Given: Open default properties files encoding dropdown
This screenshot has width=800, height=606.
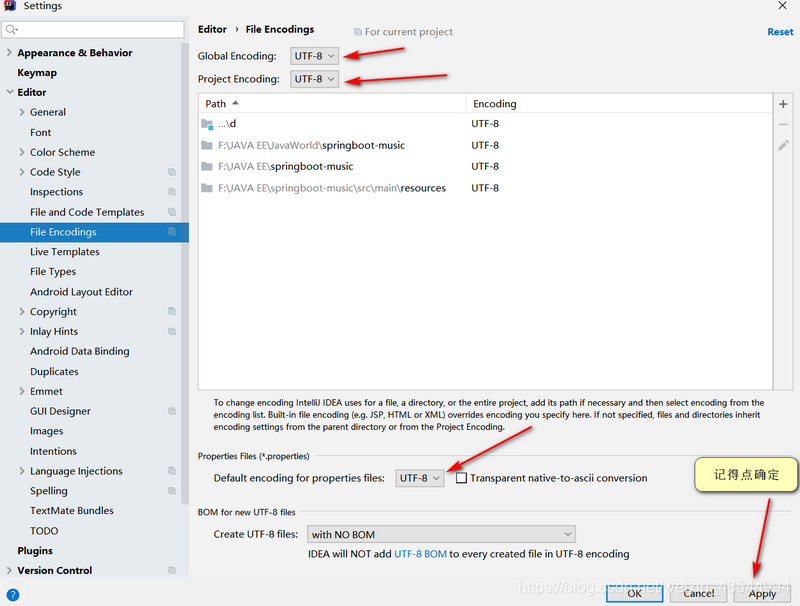Looking at the screenshot, I should [419, 478].
